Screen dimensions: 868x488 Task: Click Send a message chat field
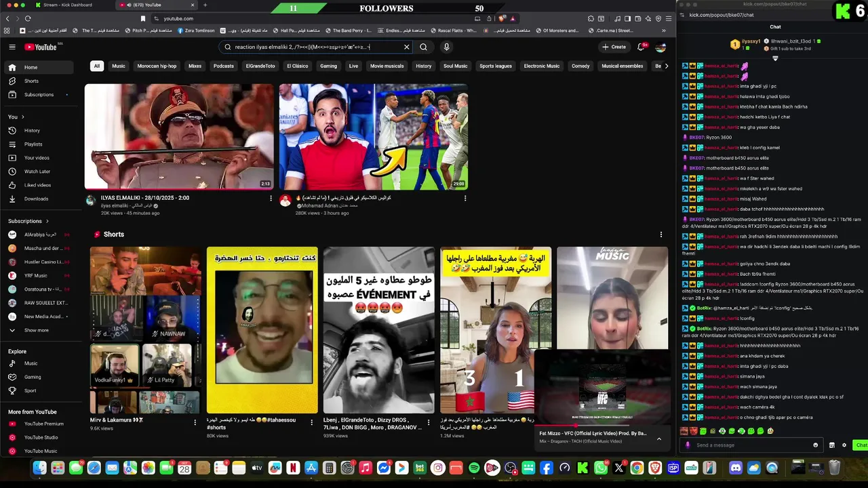tap(751, 445)
